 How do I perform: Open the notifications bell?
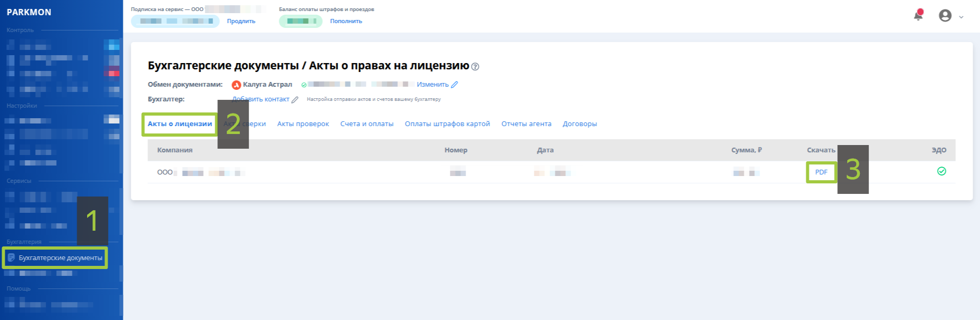coord(918,16)
